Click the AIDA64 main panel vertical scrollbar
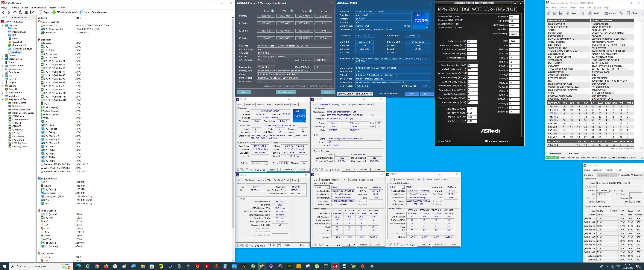Image resolution: width=644 pixels, height=270 pixels. click(233, 139)
